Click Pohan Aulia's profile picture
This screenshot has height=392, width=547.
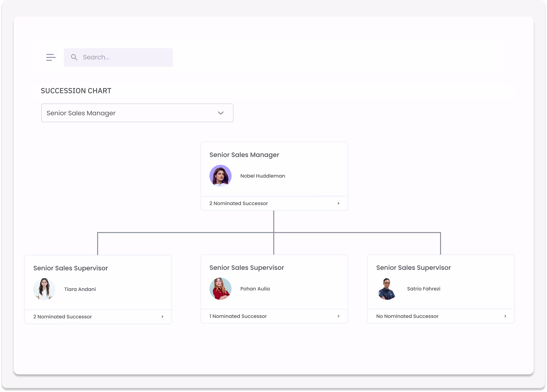pos(220,289)
